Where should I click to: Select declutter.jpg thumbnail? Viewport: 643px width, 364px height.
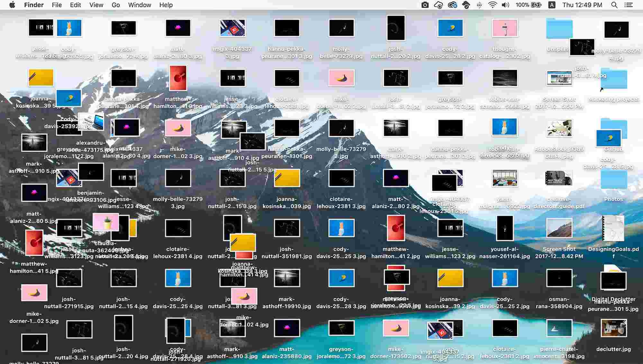coord(613,328)
